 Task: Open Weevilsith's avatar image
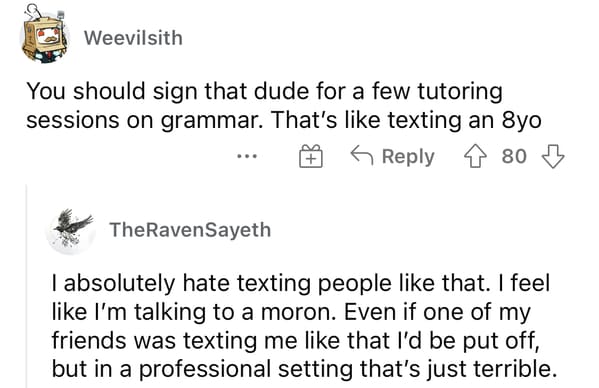pyautogui.click(x=45, y=34)
